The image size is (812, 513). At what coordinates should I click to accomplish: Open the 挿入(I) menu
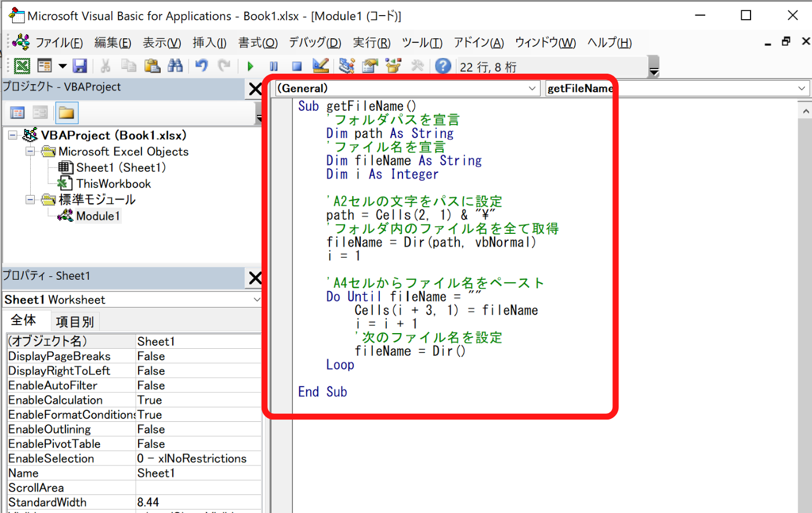tap(209, 42)
